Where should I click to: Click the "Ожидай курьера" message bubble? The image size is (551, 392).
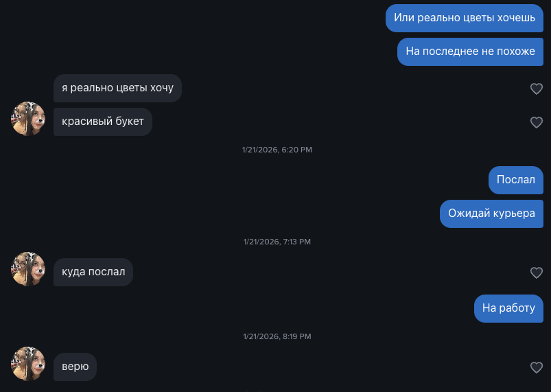[491, 214]
